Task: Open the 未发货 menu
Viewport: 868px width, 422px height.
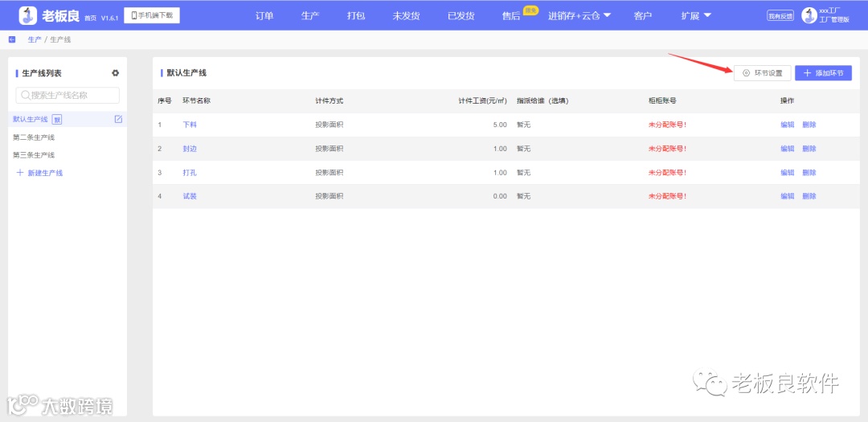Action: point(407,15)
